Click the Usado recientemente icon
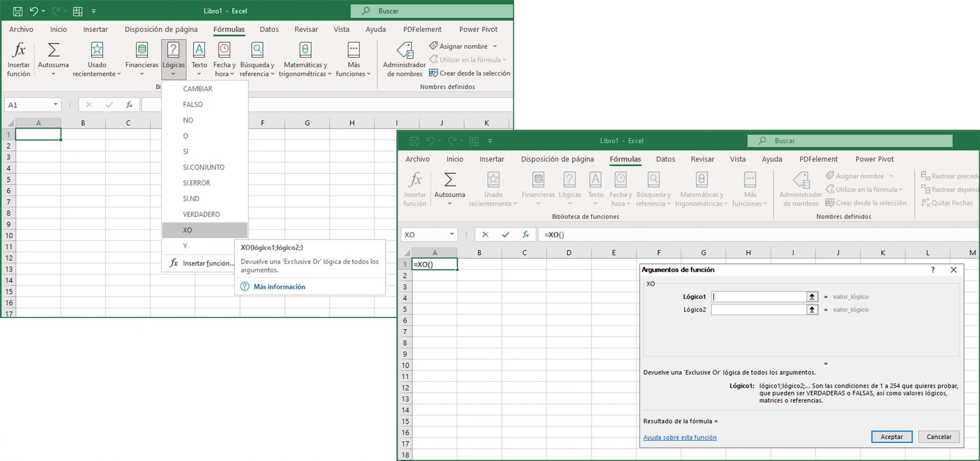980x461 pixels. point(96,58)
